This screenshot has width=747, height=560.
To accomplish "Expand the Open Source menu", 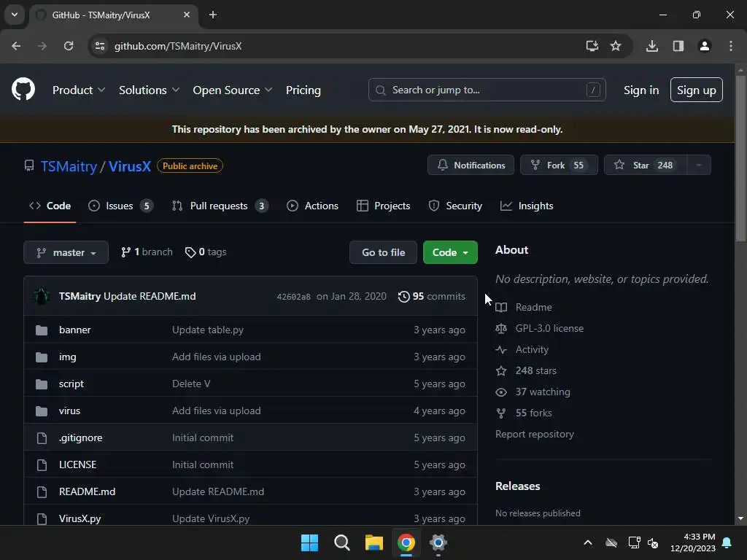I will point(233,90).
